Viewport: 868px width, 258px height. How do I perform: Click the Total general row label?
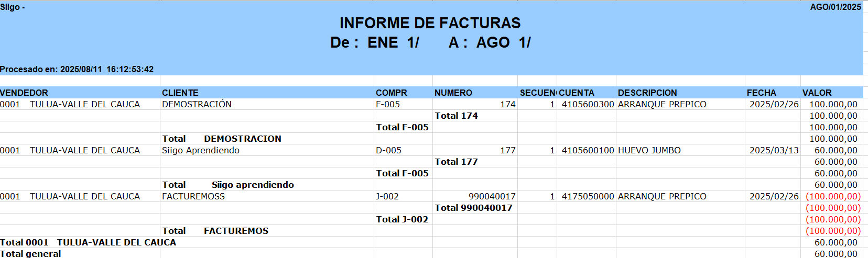coord(30,254)
